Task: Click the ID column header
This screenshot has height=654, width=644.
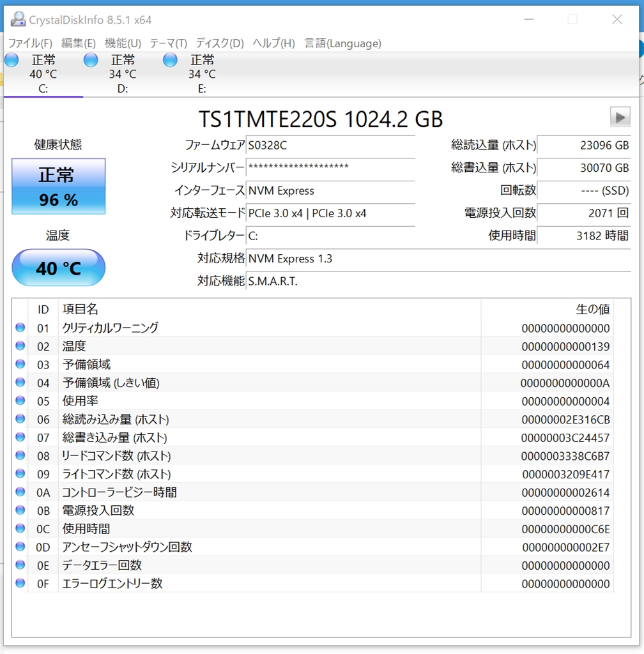Action: click(x=43, y=310)
